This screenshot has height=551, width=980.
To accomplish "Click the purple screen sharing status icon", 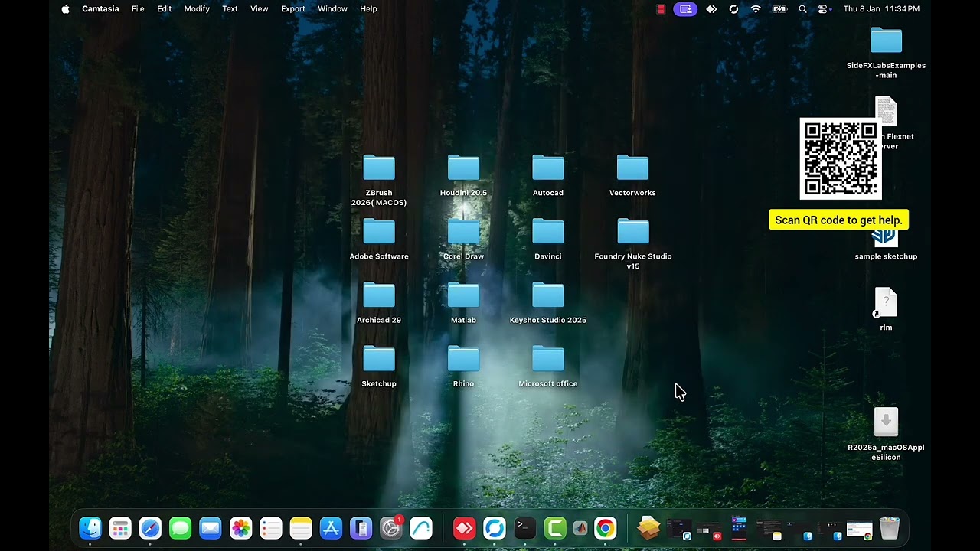I will point(685,9).
